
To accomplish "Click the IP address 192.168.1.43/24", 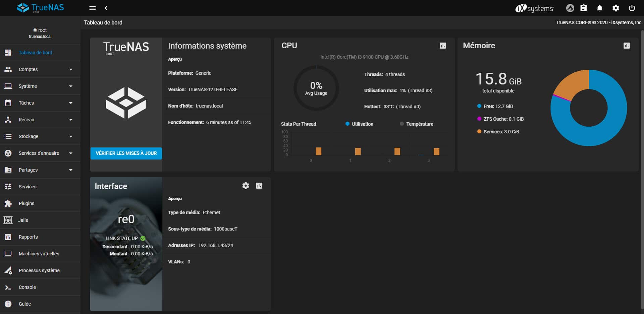I will tap(216, 245).
